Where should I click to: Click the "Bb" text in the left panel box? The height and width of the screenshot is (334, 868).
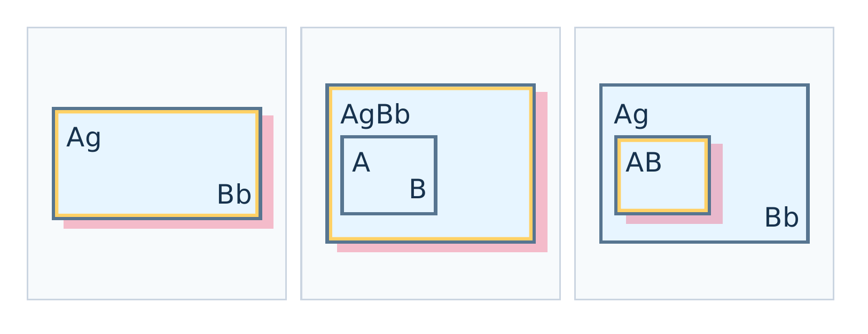[234, 195]
